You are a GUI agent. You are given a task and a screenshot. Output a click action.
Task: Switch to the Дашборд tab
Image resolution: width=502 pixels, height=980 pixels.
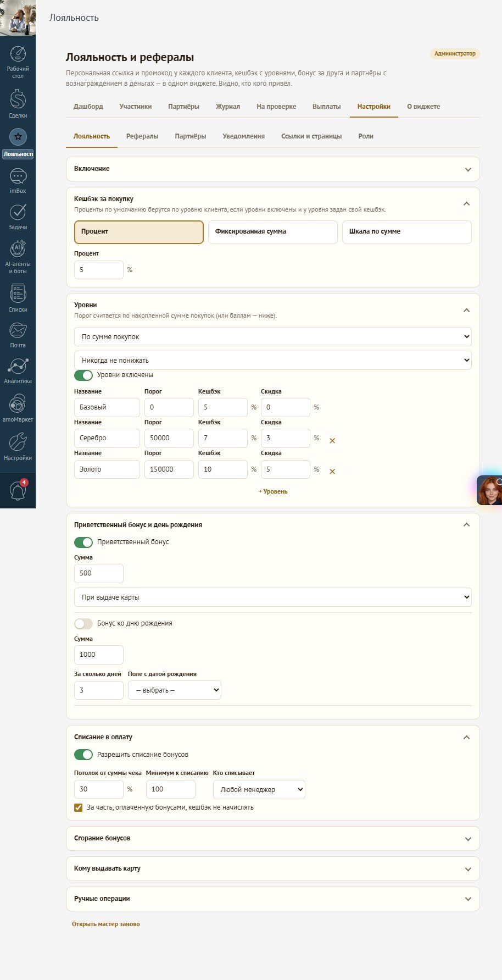[x=88, y=107]
